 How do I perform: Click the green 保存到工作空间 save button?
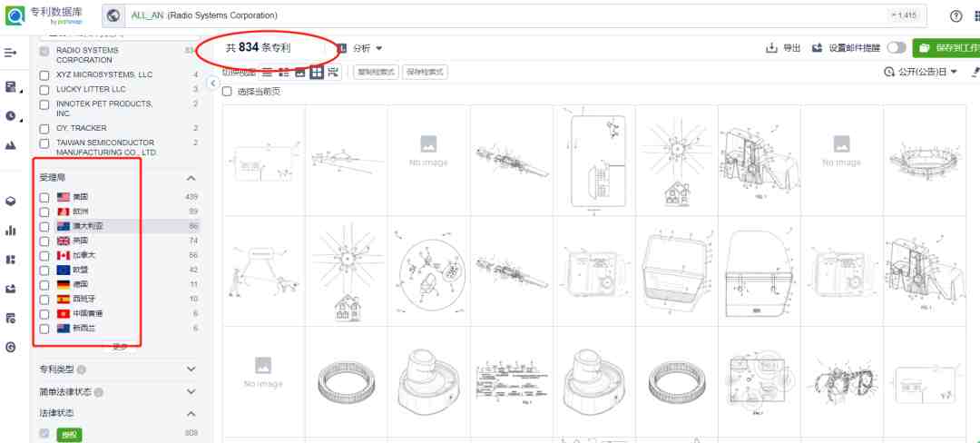(946, 48)
